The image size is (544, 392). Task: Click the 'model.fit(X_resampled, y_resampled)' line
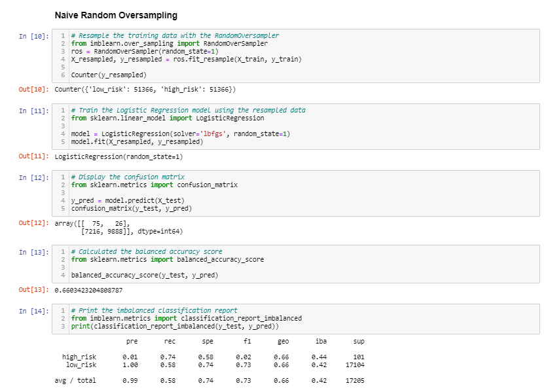click(137, 142)
